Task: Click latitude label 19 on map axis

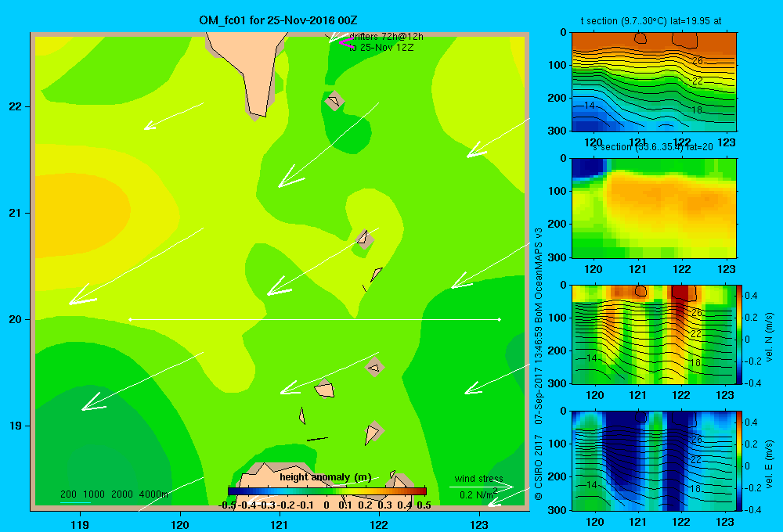Action: point(16,426)
